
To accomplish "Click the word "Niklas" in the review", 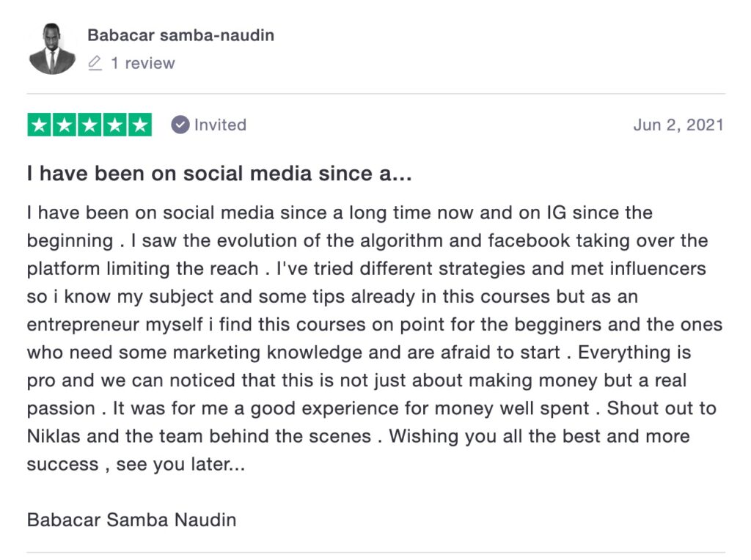I will (57, 436).
